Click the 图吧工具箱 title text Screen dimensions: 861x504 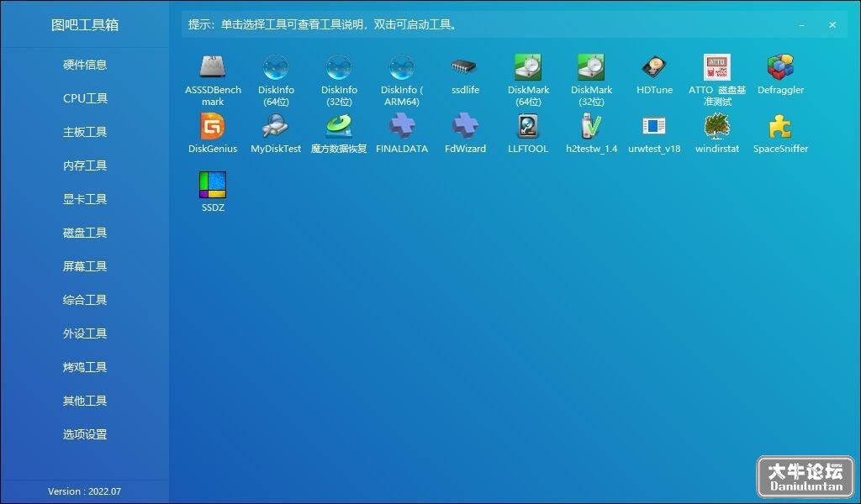point(85,24)
